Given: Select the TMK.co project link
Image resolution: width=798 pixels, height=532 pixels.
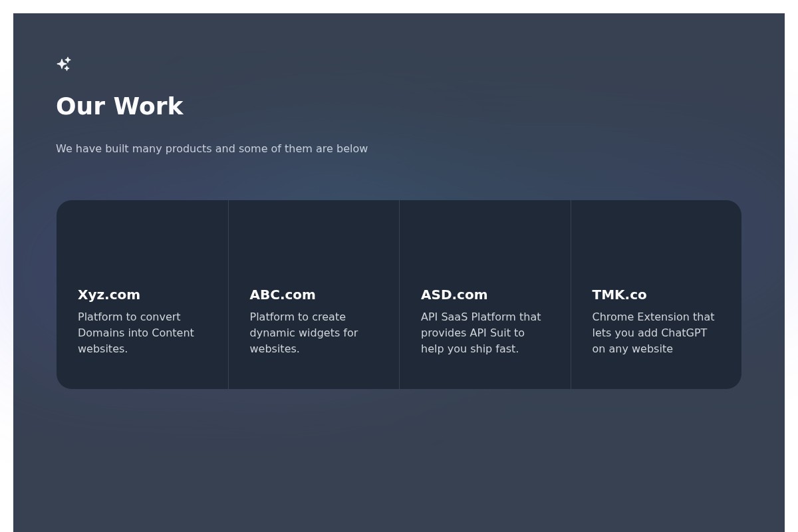Looking at the screenshot, I should pyautogui.click(x=619, y=295).
